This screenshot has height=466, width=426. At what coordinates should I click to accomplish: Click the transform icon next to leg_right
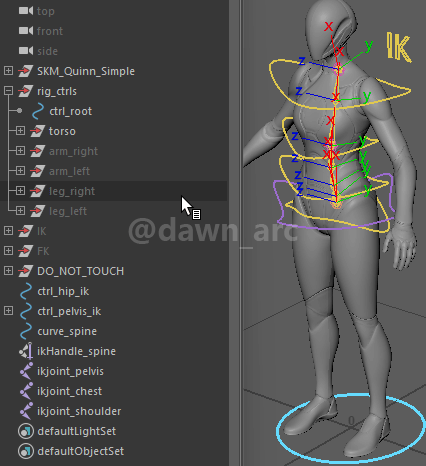37,191
